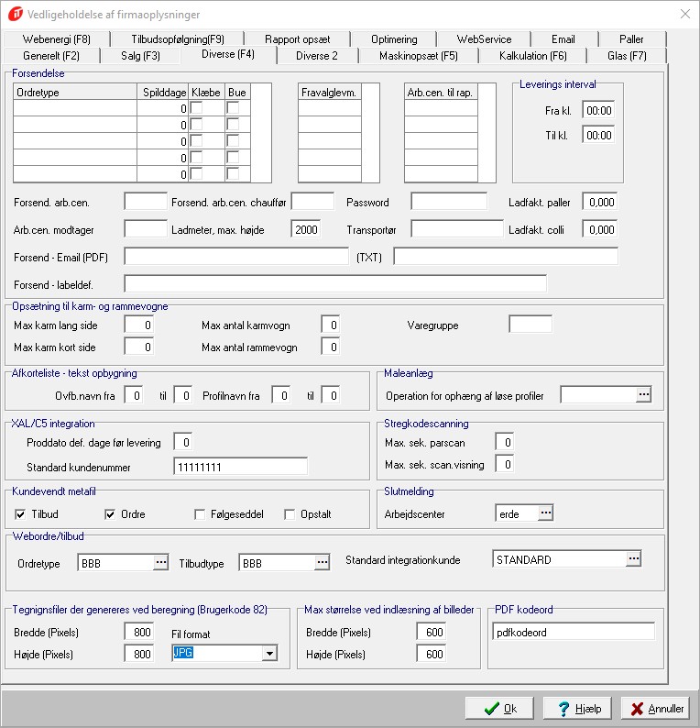
Task: Open Webordre Ordretype lookup button
Action: pos(160,562)
